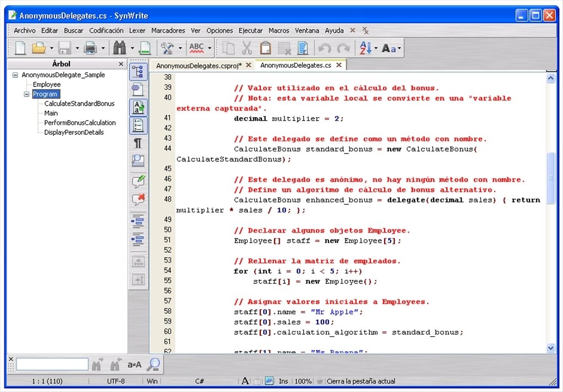Image resolution: width=563 pixels, height=392 pixels.
Task: Close the Árbol panel
Action: pyautogui.click(x=121, y=64)
